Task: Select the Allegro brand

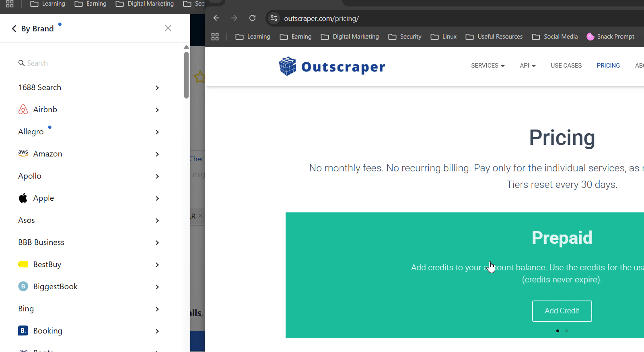Action: 31,132
